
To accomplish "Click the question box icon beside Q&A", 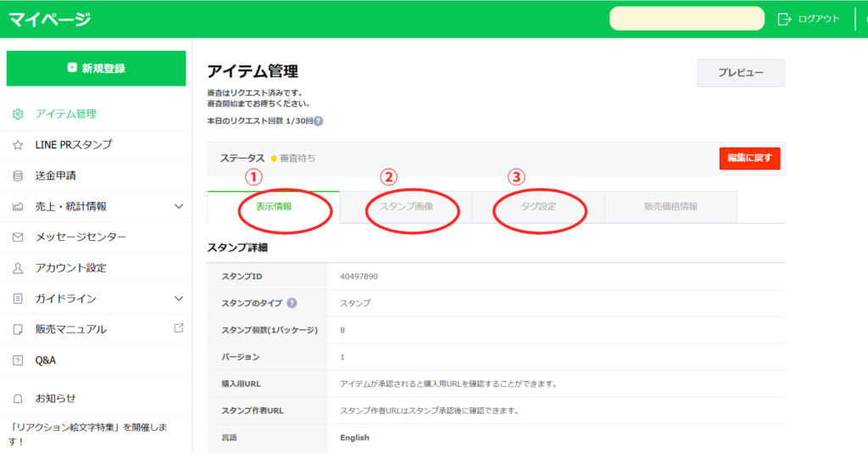I will pyautogui.click(x=18, y=361).
